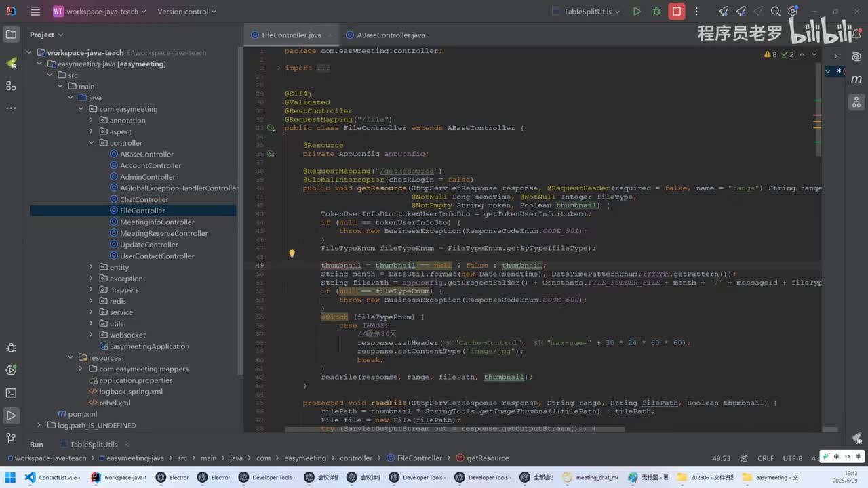Click the 49:53 caret position indicator

[722, 458]
